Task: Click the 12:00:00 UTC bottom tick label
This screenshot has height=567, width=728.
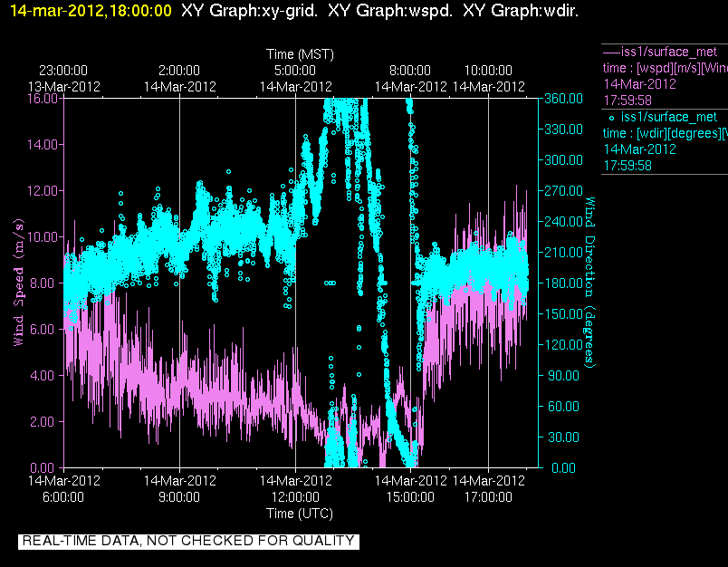Action: pyautogui.click(x=295, y=497)
